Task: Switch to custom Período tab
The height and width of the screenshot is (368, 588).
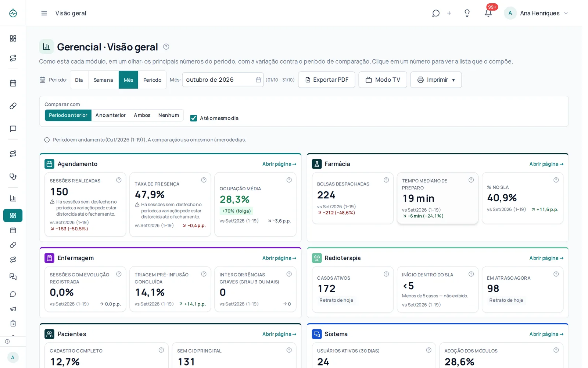Action: pos(152,80)
